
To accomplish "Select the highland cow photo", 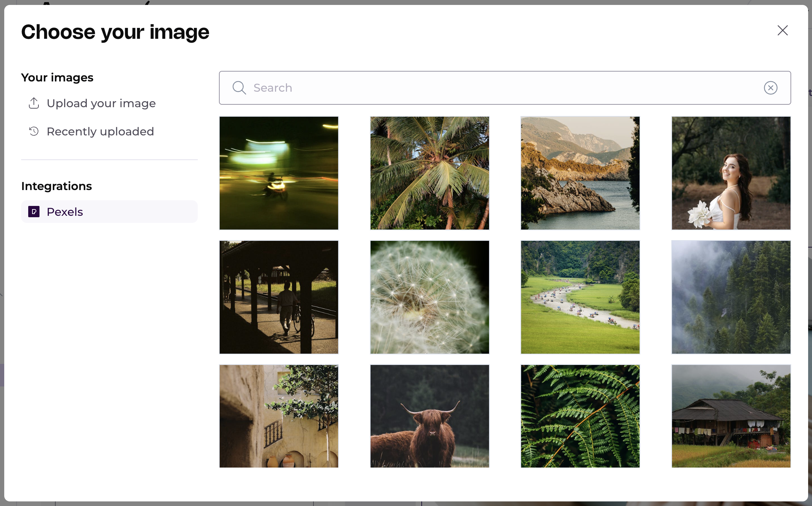I will [x=429, y=416].
